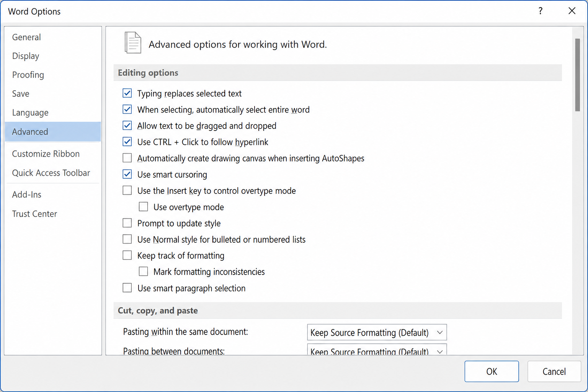Open Quick Access Toolbar settings
The image size is (588, 392).
[x=53, y=173]
